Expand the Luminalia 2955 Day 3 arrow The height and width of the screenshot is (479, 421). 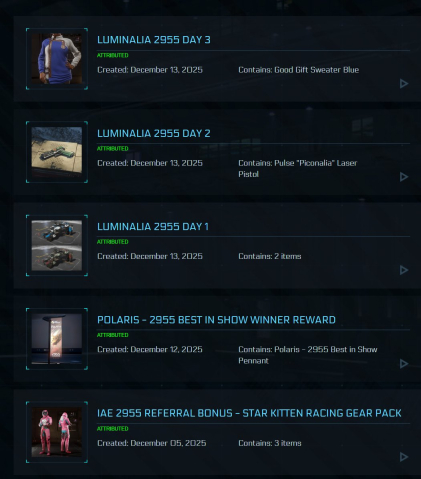point(404,84)
